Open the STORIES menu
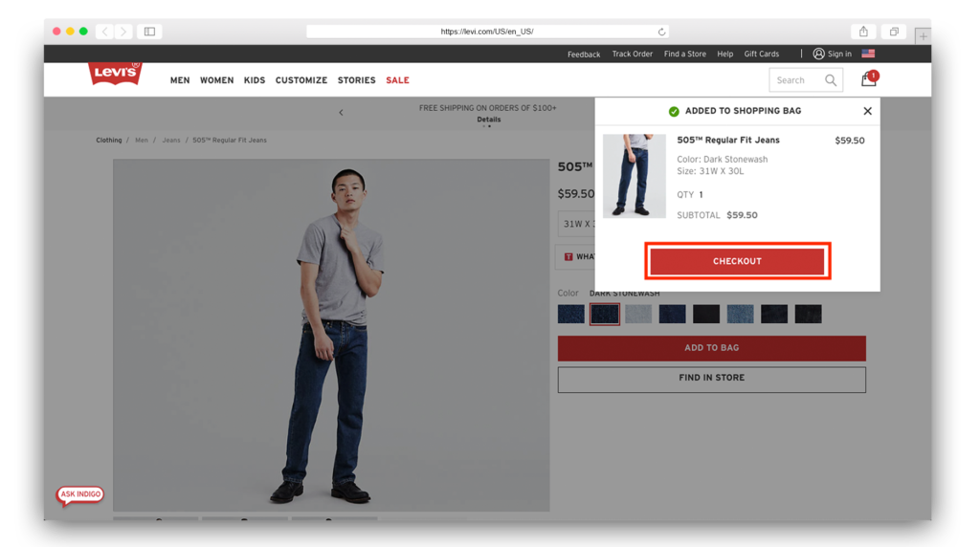The height and width of the screenshot is (547, 980). click(x=356, y=80)
